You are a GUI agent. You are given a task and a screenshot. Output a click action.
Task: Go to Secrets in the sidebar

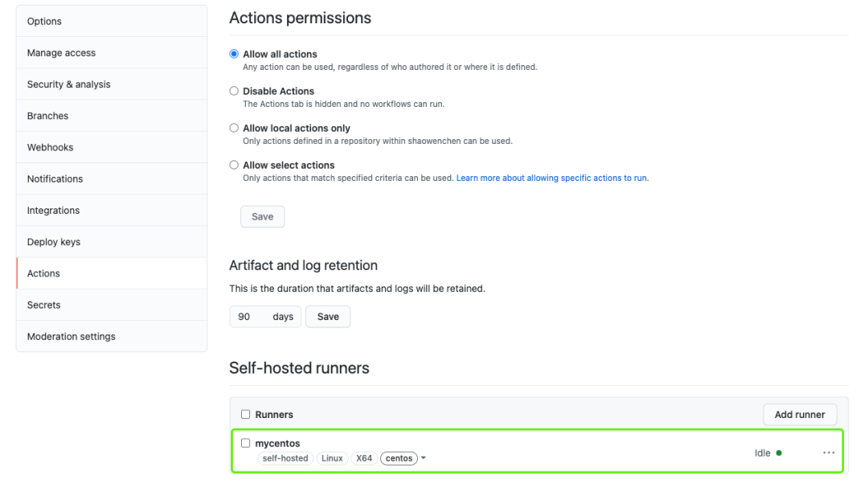pos(43,305)
